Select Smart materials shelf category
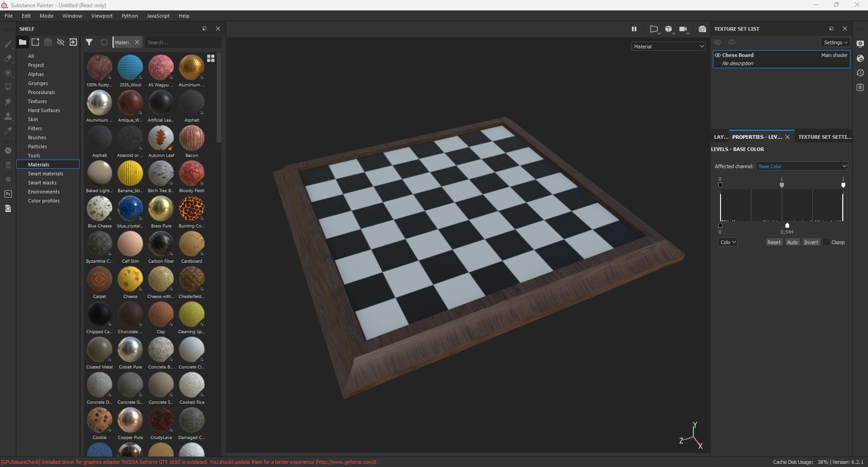 pyautogui.click(x=46, y=174)
